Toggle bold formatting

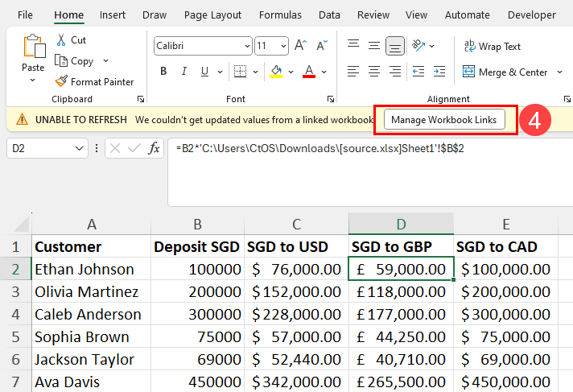click(x=163, y=72)
